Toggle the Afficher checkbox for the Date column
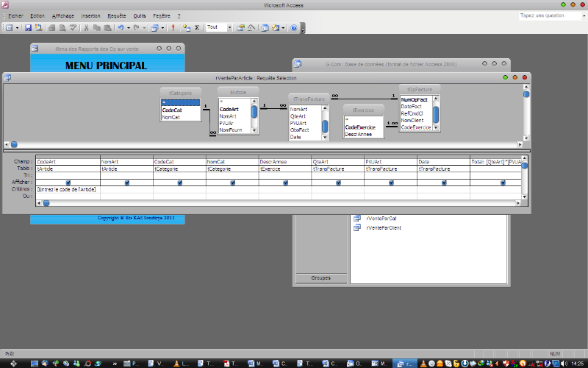 (445, 183)
